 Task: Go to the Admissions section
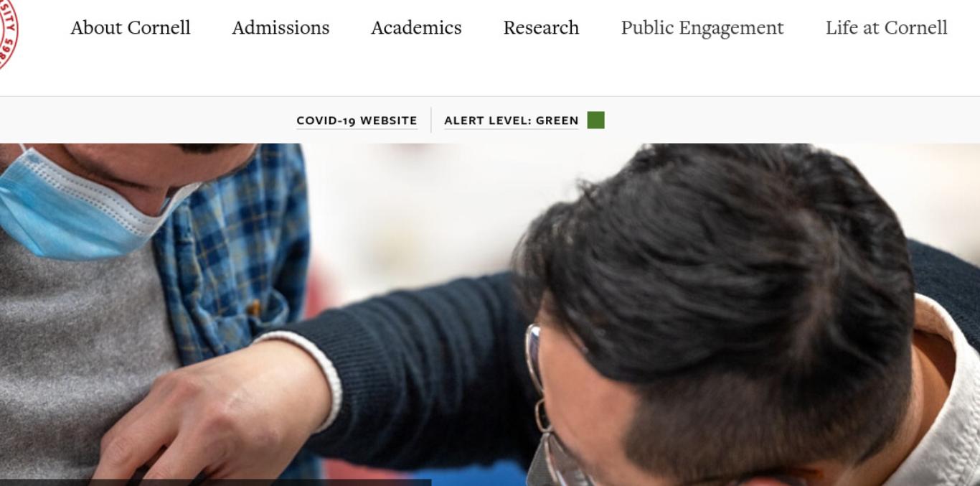click(x=281, y=28)
